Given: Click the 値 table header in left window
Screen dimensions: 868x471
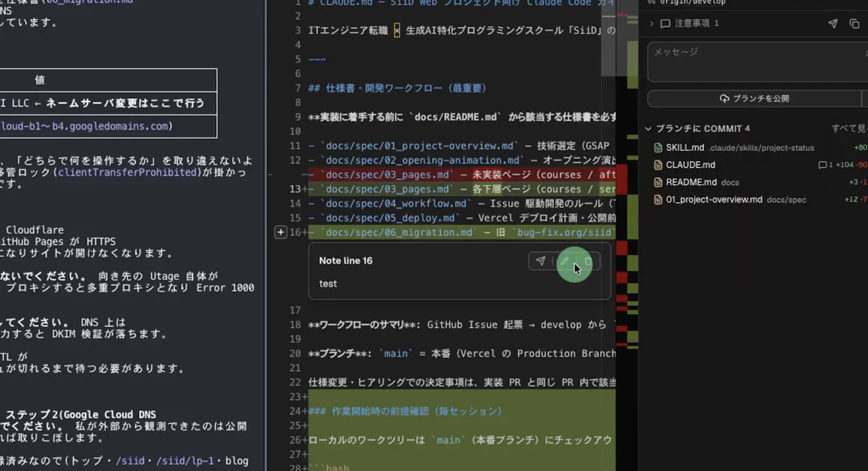Looking at the screenshot, I should click(40, 80).
